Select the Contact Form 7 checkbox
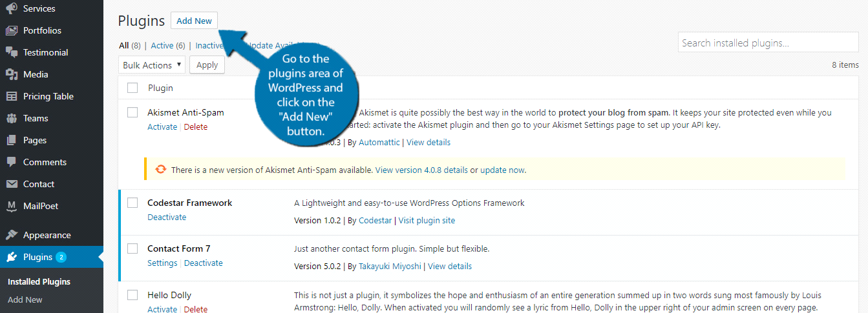 pos(132,248)
